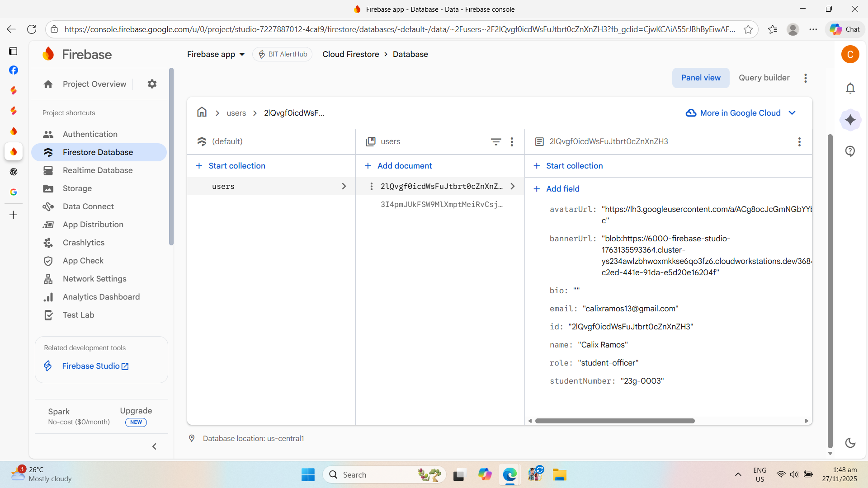Click the help question mark icon
Image resolution: width=868 pixels, height=488 pixels.
(850, 151)
